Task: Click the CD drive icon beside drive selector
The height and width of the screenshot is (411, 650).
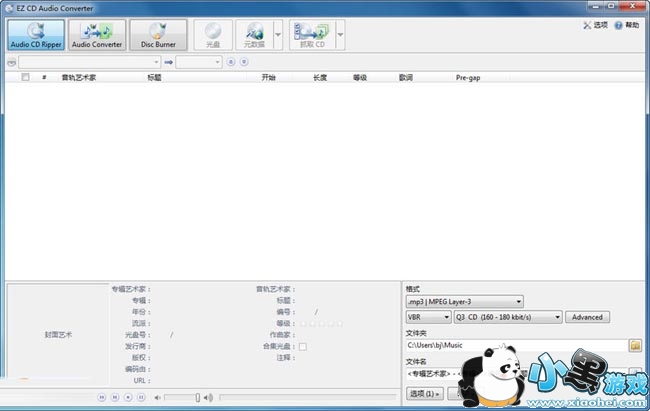Action: [12, 63]
